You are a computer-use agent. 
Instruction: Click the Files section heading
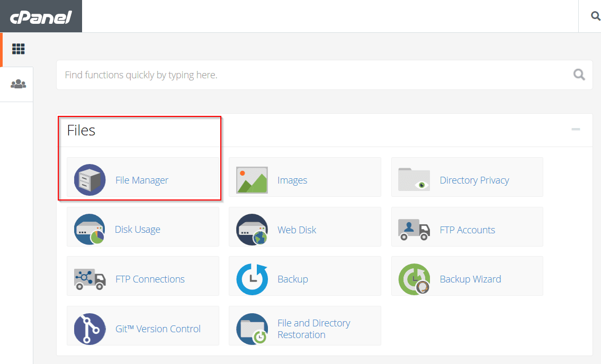pyautogui.click(x=81, y=130)
